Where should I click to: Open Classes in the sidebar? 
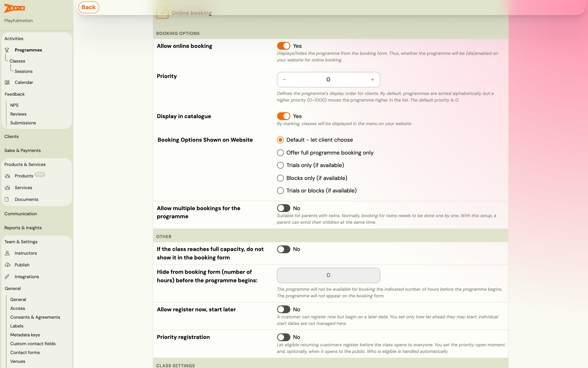pyautogui.click(x=17, y=61)
